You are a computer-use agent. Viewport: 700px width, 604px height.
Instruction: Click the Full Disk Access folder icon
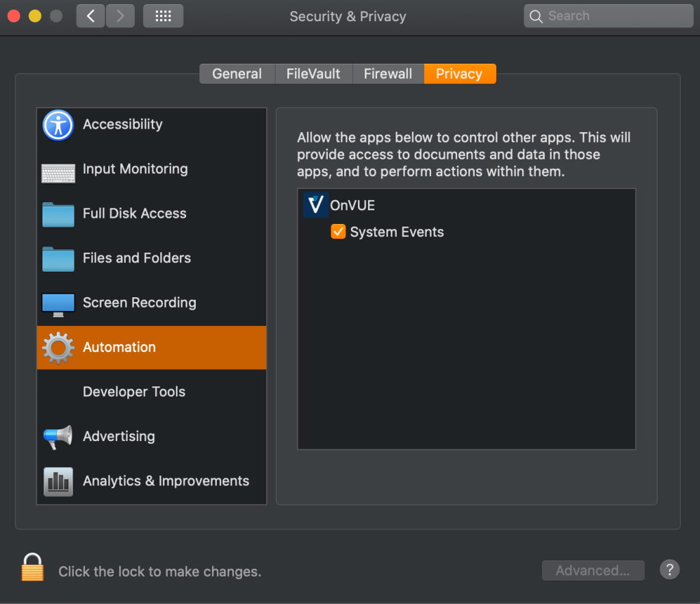coord(58,214)
